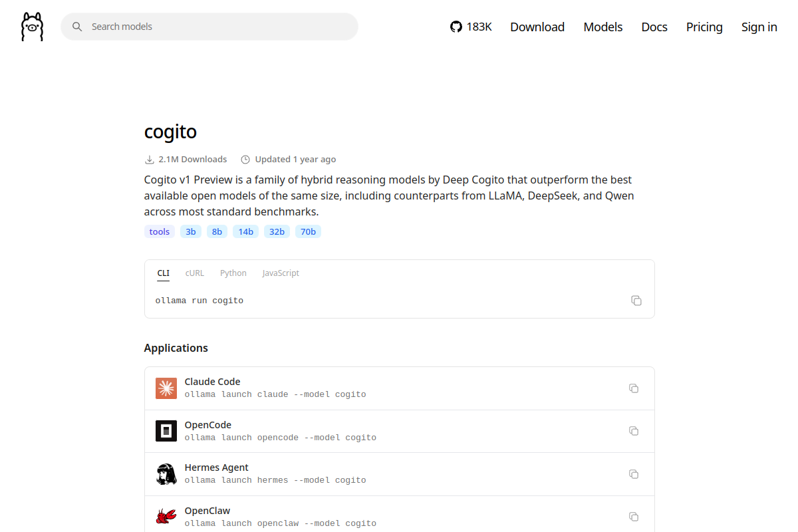Choose the 32b model size tag

click(277, 231)
